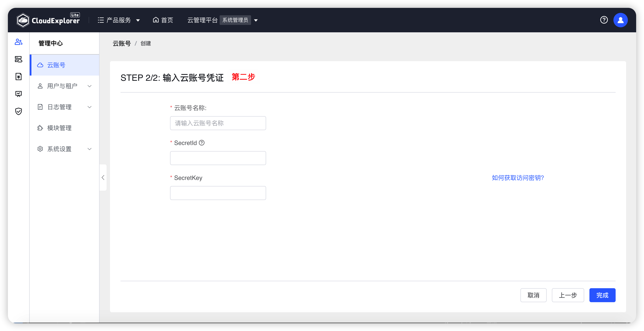Select the billing document icon in rail
The height and width of the screenshot is (331, 644).
coord(19,76)
